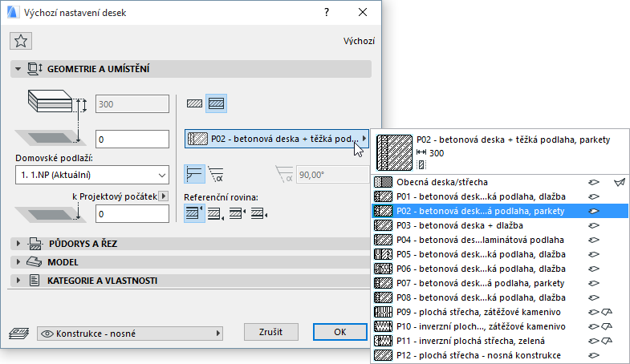Image resolution: width=630 pixels, height=364 pixels.
Task: Select the composite slab structure icon
Action: (x=215, y=104)
